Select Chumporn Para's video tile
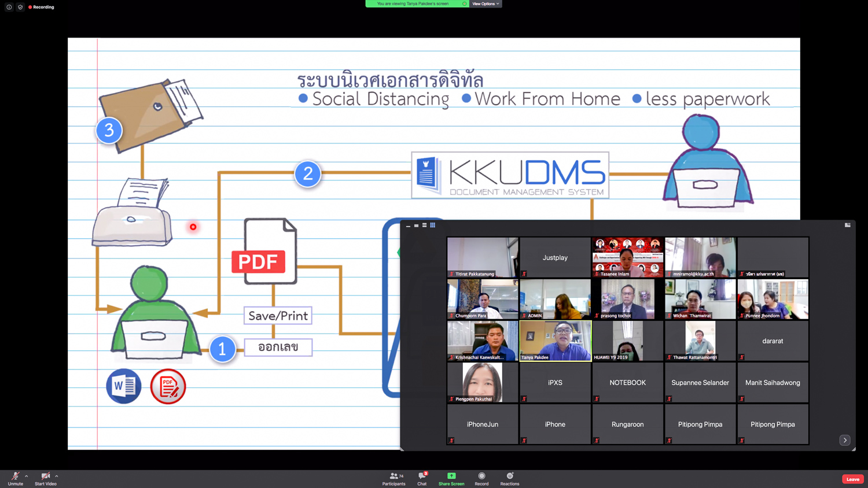 point(483,299)
